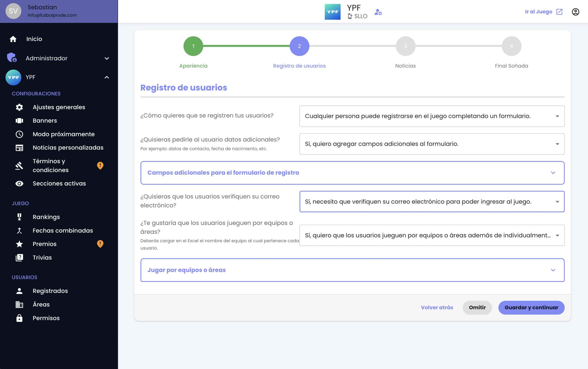
Task: Go to step 1 Apariencia
Action: (193, 46)
